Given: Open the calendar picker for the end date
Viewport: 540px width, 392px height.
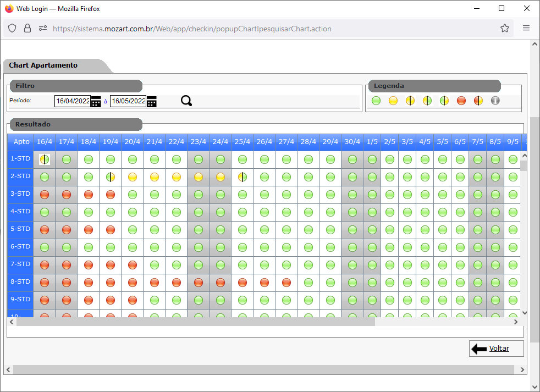Looking at the screenshot, I should click(151, 101).
